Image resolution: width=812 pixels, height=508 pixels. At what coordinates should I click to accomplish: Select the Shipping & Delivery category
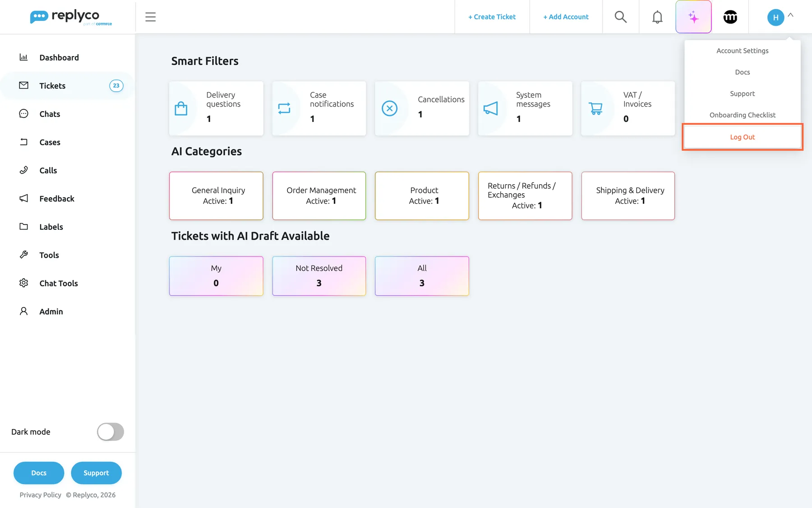coord(628,196)
